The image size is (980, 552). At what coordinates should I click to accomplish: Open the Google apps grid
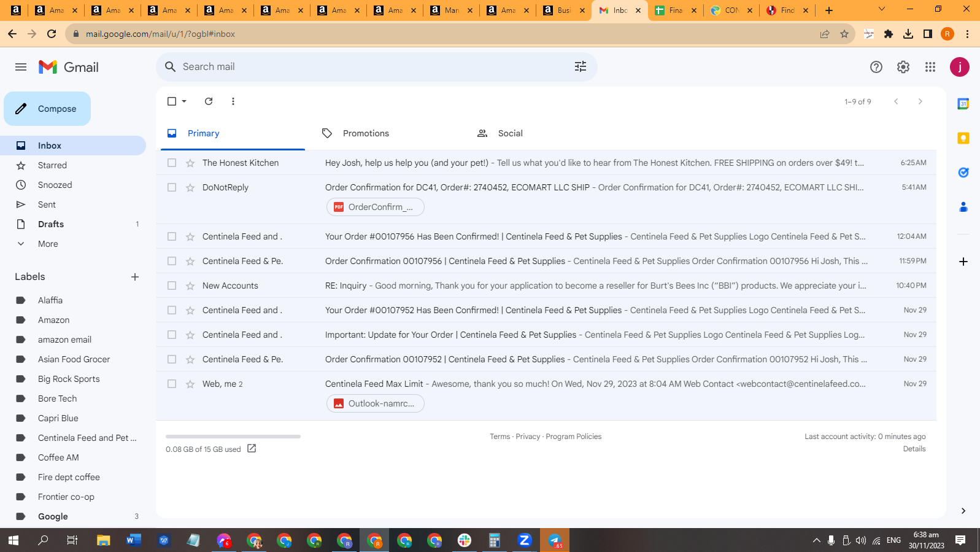click(930, 67)
